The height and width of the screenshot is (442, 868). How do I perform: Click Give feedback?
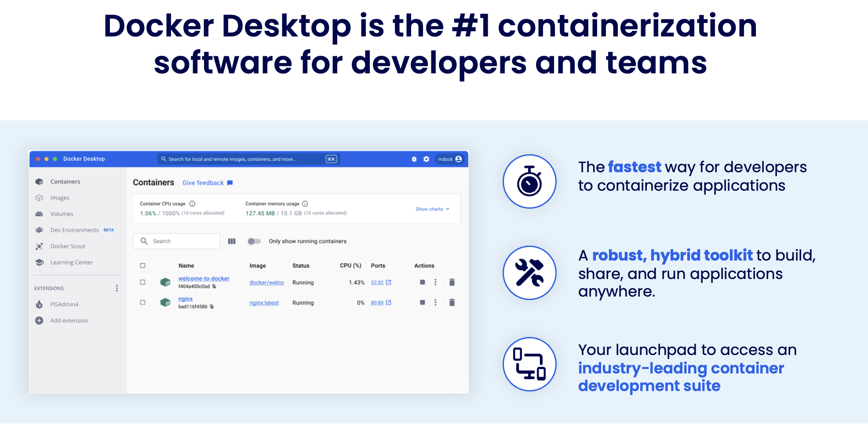(x=203, y=183)
